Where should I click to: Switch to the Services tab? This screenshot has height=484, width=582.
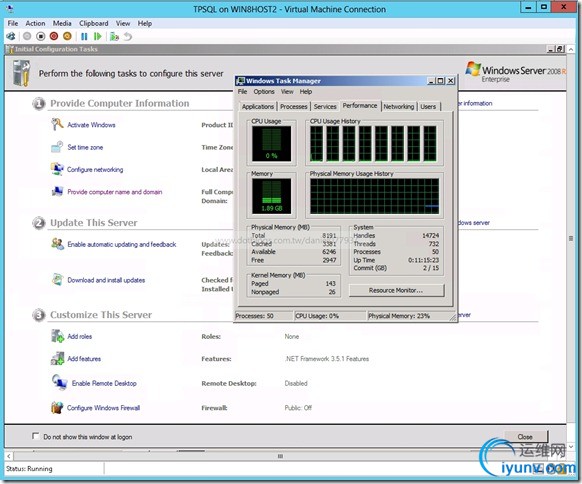point(325,107)
